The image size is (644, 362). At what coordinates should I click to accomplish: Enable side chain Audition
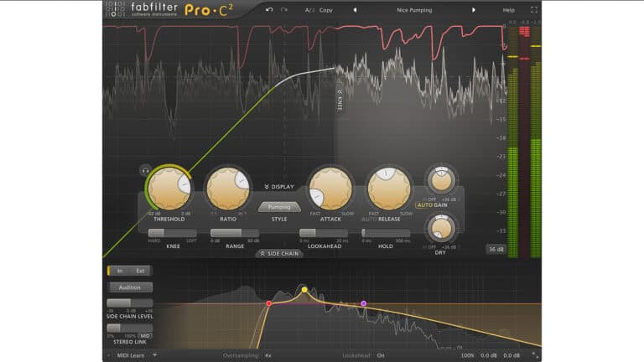130,287
